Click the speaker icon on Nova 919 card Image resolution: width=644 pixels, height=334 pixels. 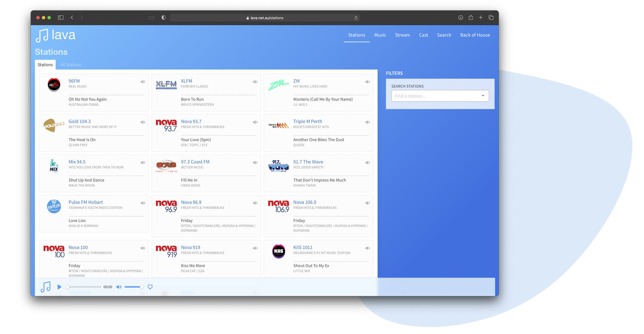255,248
